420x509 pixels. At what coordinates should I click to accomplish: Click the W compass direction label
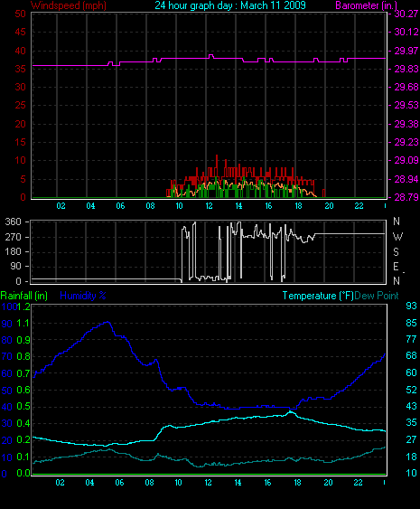[x=397, y=237]
